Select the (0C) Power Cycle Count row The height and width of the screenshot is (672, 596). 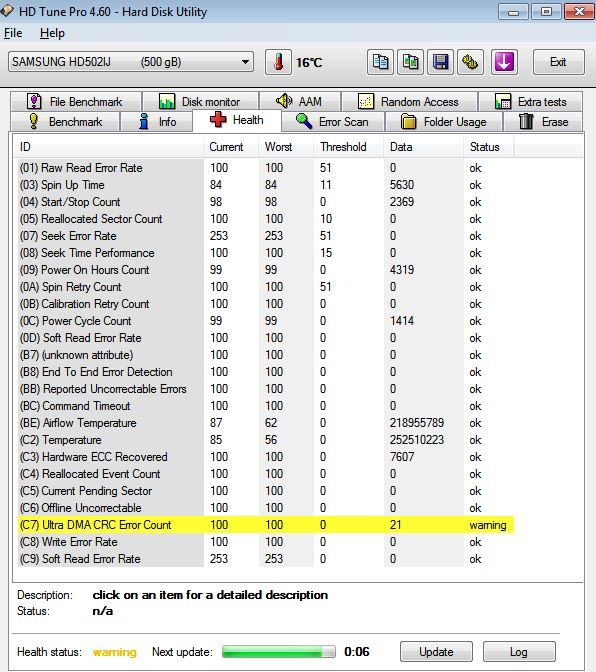pyautogui.click(x=266, y=321)
